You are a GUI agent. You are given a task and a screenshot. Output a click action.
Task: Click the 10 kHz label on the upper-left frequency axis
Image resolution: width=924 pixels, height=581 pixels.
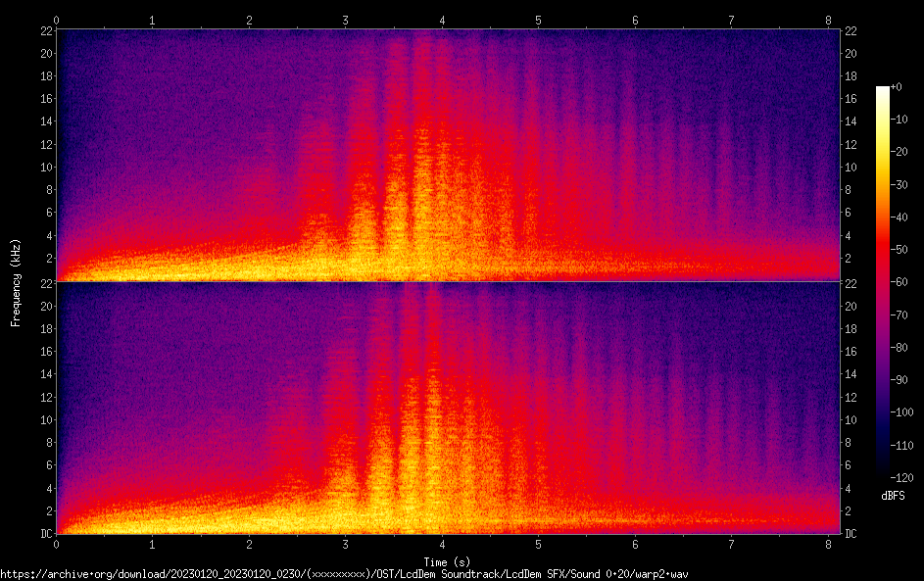click(x=44, y=167)
